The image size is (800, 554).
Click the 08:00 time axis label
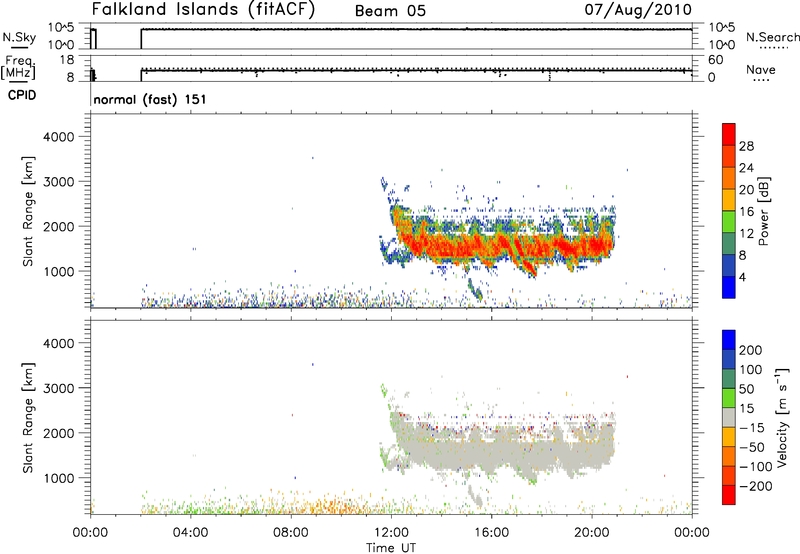click(291, 533)
